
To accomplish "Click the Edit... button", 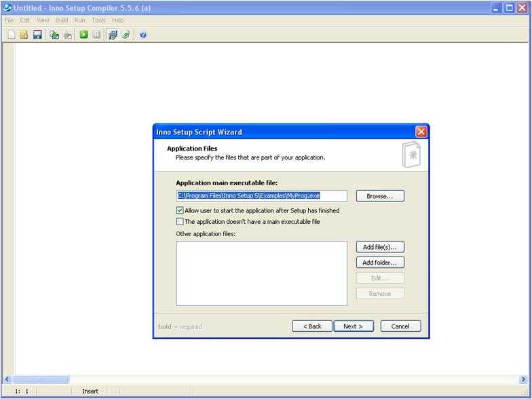I will click(380, 278).
